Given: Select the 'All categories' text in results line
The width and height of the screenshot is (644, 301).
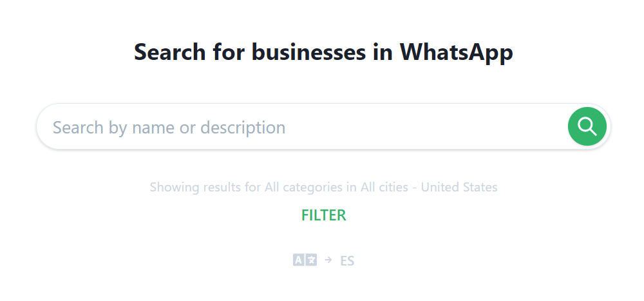Looking at the screenshot, I should [303, 187].
